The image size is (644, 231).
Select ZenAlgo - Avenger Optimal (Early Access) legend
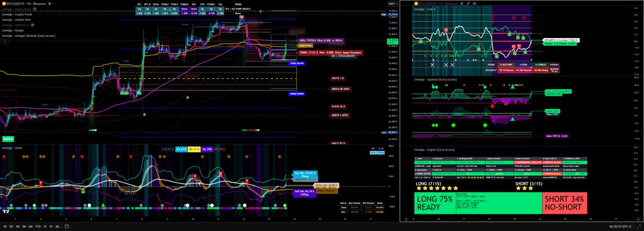(x=27, y=36)
